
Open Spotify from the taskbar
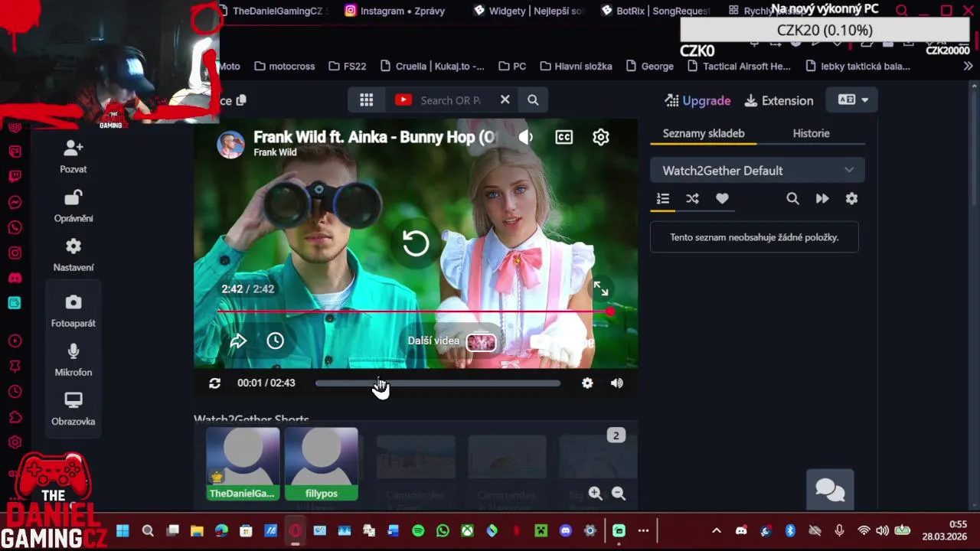point(418,531)
